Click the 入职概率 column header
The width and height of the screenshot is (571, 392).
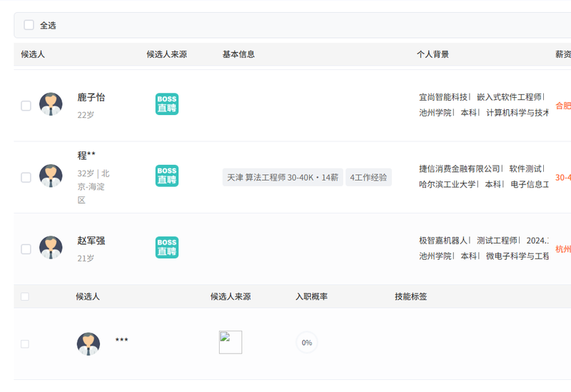pyautogui.click(x=311, y=296)
